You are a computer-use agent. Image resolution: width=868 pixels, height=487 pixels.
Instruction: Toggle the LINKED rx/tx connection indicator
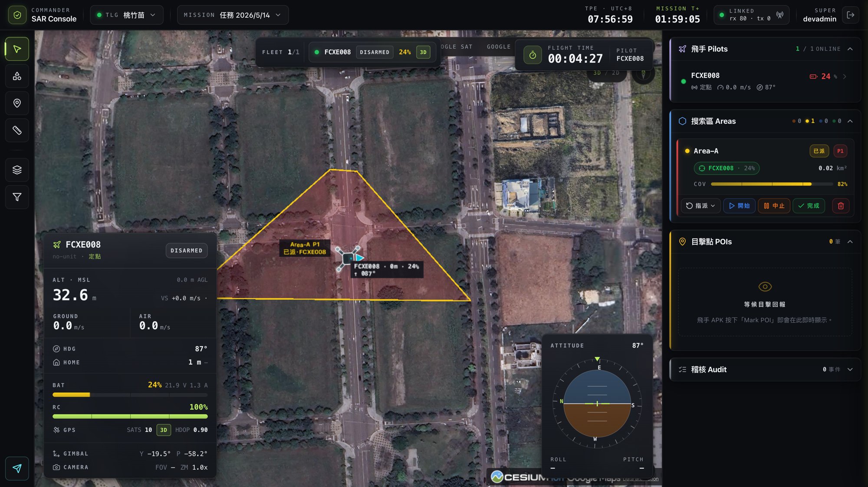[751, 15]
